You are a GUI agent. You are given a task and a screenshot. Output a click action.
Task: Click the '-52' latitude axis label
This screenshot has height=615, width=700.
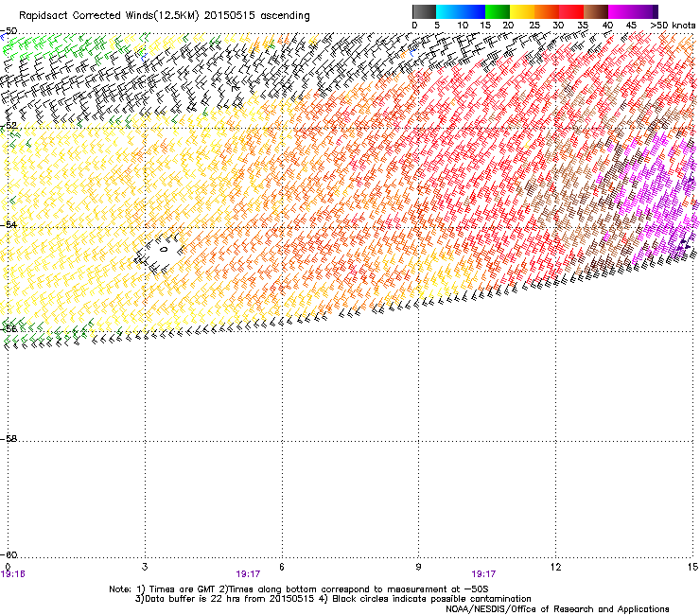pos(9,126)
